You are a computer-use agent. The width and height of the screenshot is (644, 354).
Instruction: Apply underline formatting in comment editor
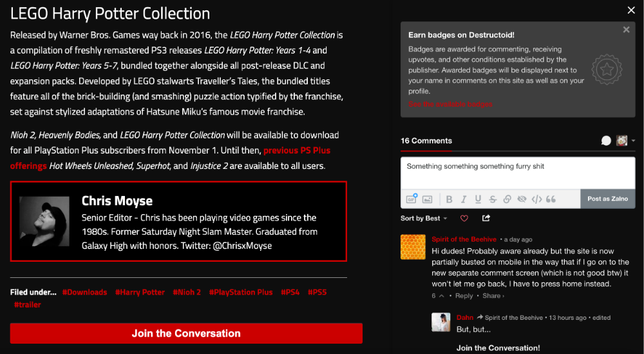tap(478, 199)
